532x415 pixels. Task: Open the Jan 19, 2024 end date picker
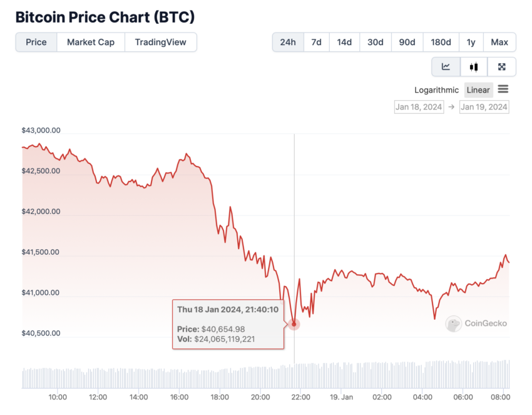click(x=484, y=107)
